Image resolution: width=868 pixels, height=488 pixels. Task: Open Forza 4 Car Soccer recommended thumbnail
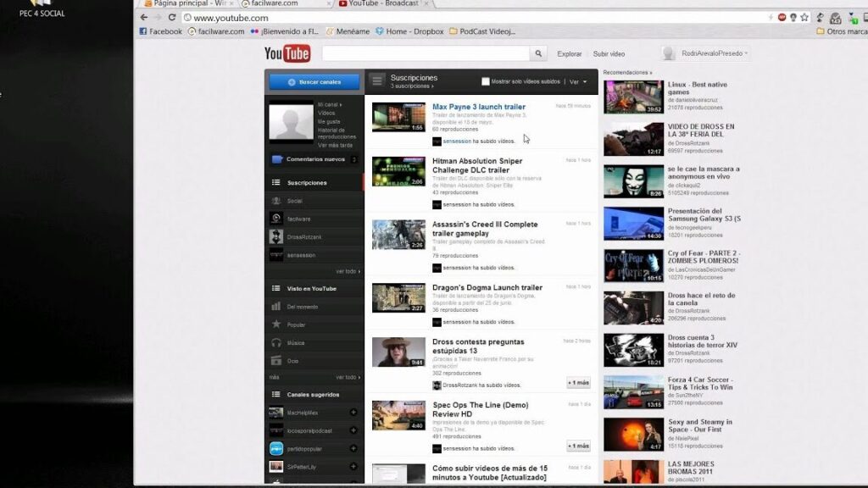[633, 391]
